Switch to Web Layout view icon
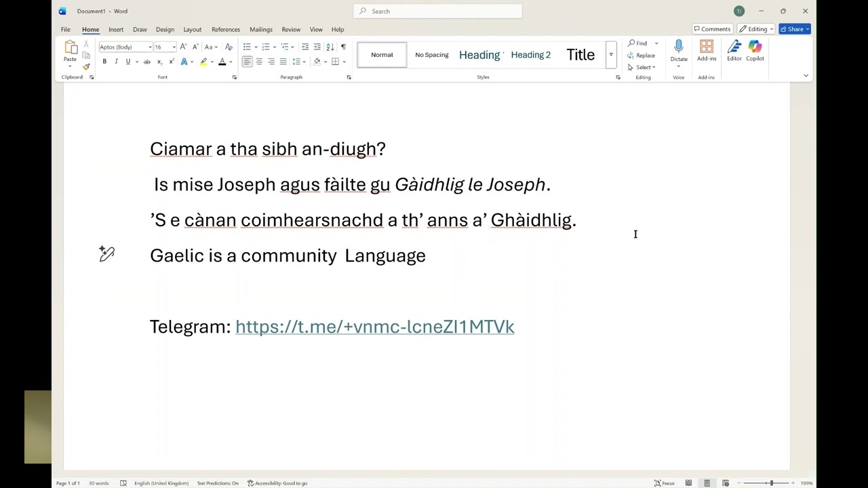 pyautogui.click(x=726, y=483)
